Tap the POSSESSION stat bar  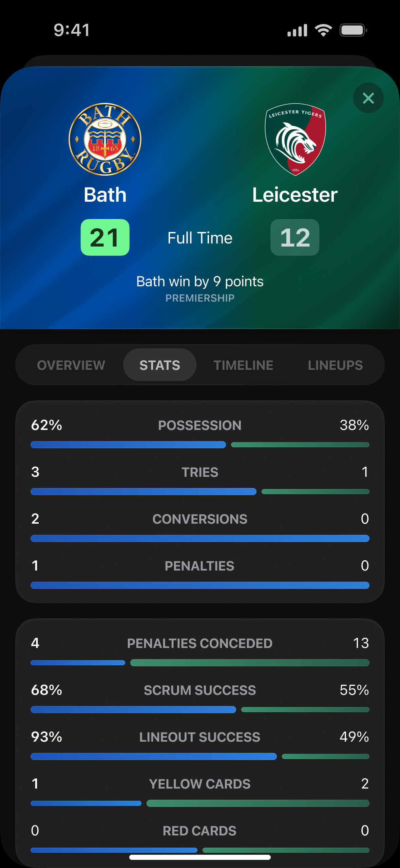click(200, 445)
